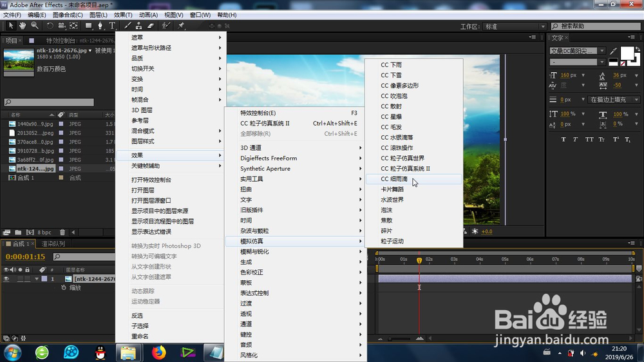Toggle layer switches pane at timeline bottom
The width and height of the screenshot is (644, 362).
click(6, 338)
